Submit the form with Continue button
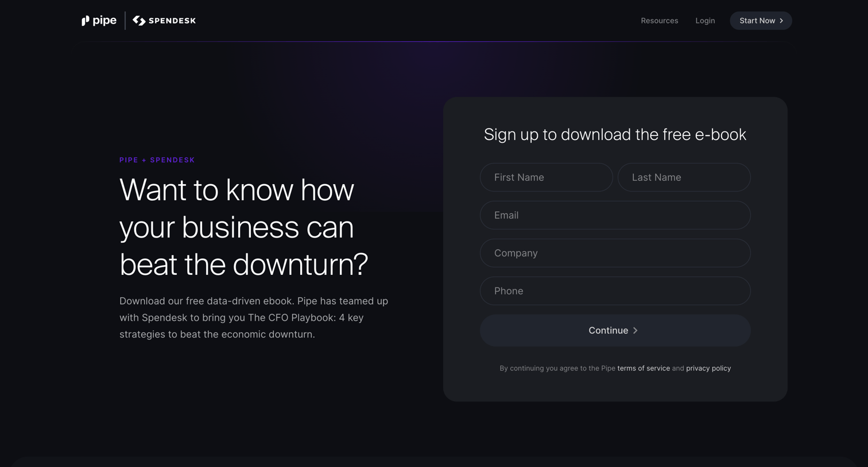This screenshot has height=467, width=868. click(x=615, y=330)
